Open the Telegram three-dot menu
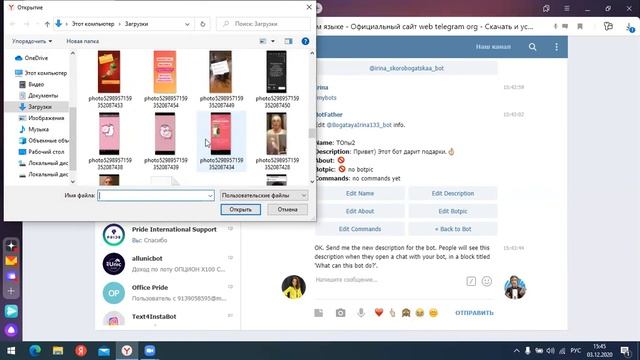Screen dimensions: 640x360 (x=556, y=47)
